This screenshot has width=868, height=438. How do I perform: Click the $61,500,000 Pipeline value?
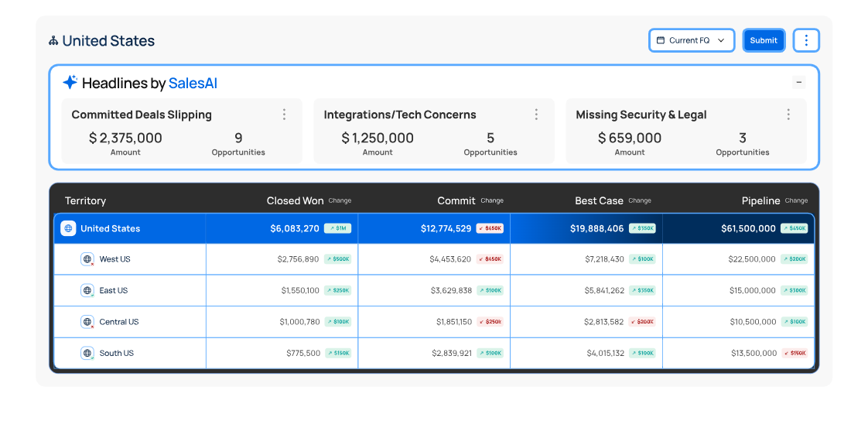pyautogui.click(x=748, y=228)
